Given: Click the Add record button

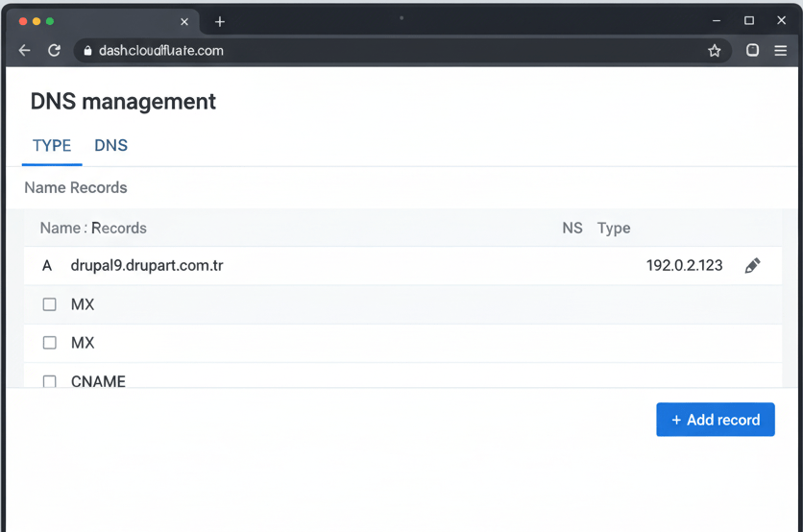Looking at the screenshot, I should click(716, 420).
